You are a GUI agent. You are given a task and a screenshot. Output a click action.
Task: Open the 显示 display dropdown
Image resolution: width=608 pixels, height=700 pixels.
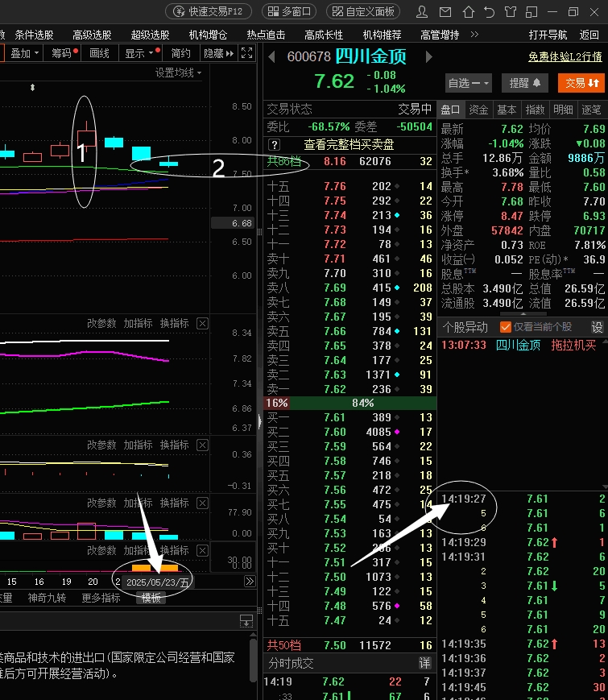pos(141,53)
